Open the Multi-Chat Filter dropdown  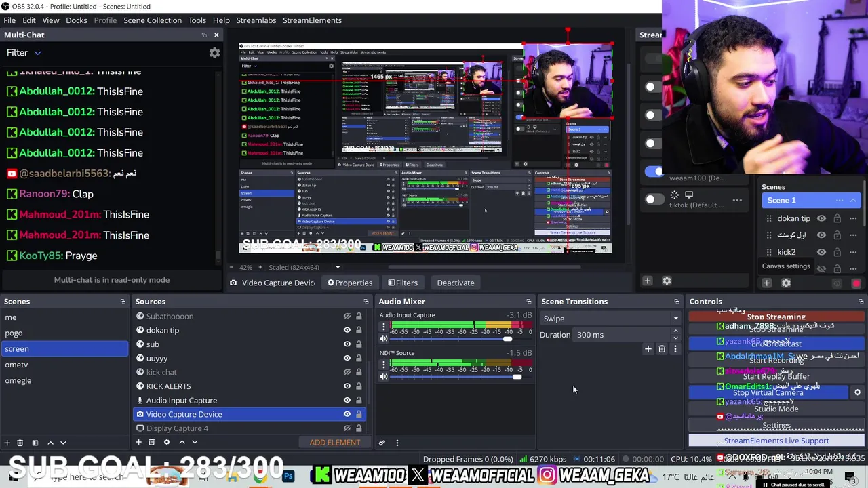point(24,53)
